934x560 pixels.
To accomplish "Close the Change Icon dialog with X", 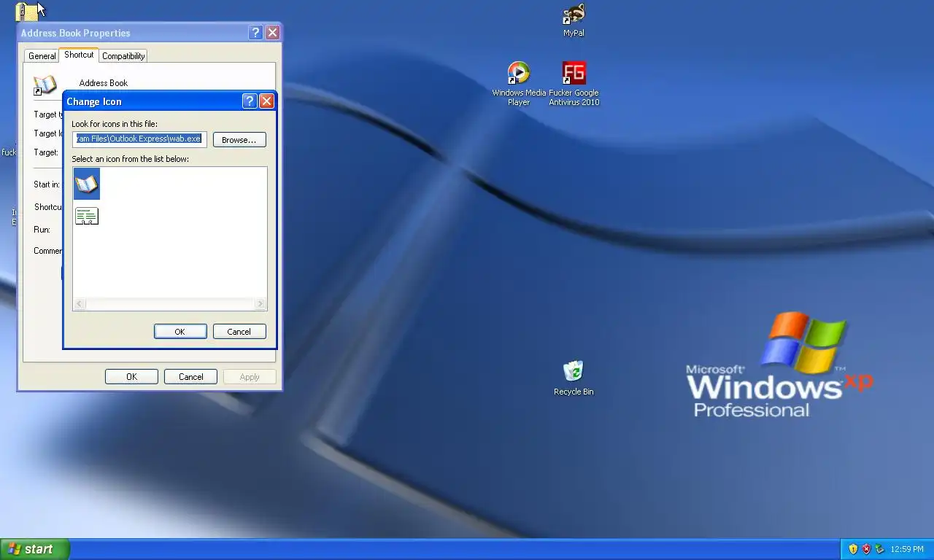I will tap(266, 101).
